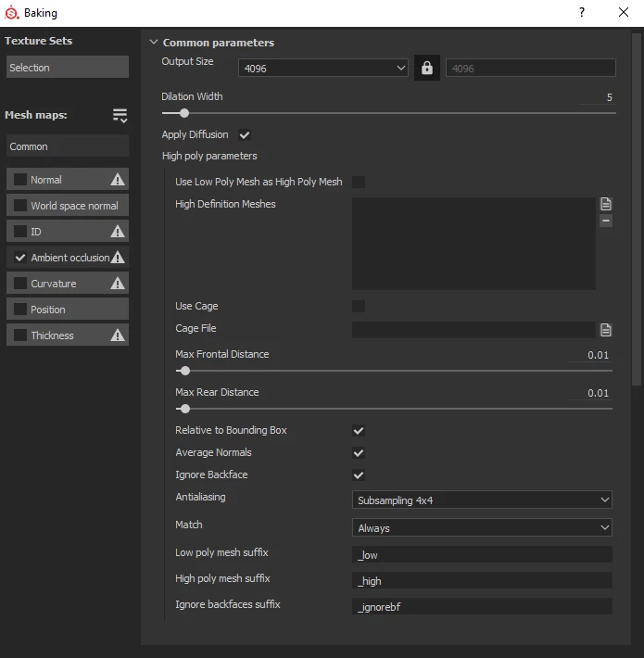Click the High Definition Meshes list box
The width and height of the screenshot is (644, 658).
pyautogui.click(x=474, y=244)
